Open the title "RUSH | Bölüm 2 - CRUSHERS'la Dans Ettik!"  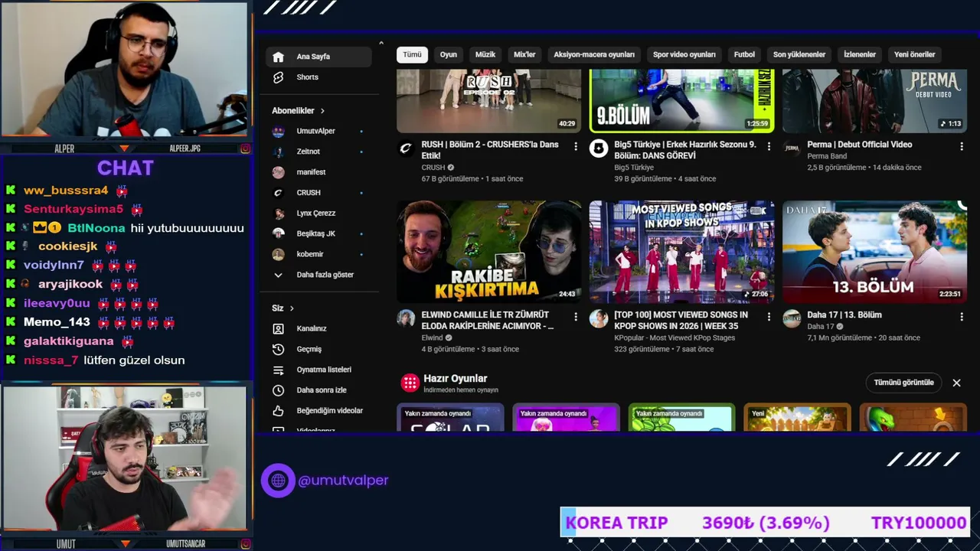tap(490, 150)
